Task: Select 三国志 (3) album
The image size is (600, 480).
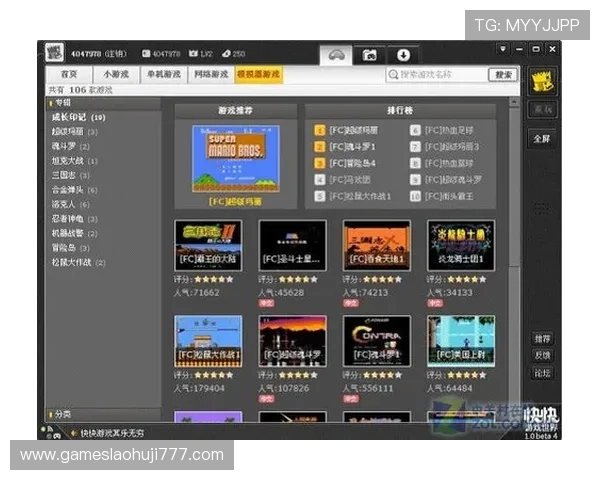Action: coord(71,176)
